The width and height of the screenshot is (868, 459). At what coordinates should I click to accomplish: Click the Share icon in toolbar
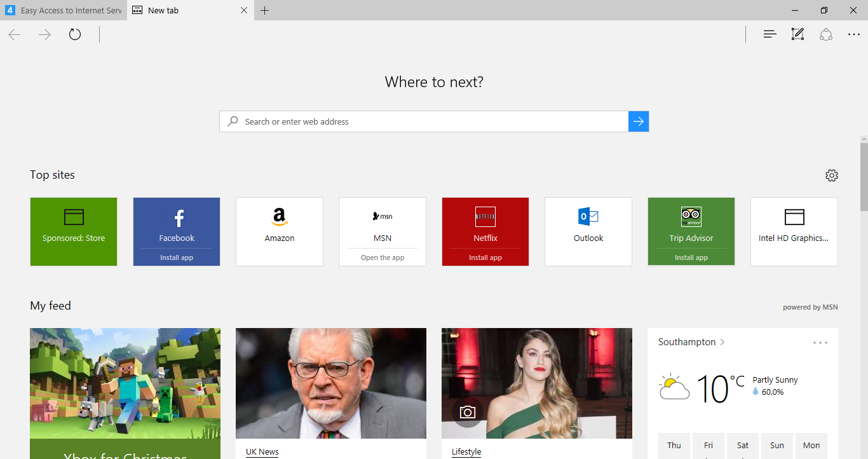click(826, 34)
